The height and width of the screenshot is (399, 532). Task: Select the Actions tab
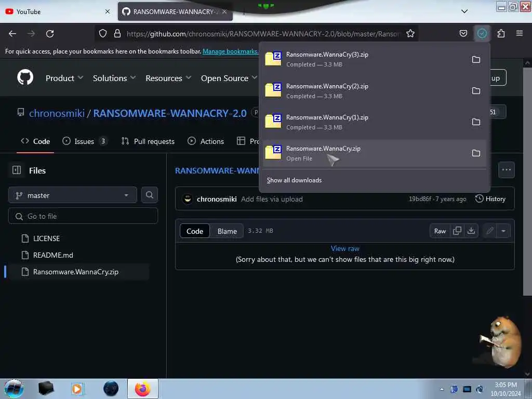click(x=206, y=141)
